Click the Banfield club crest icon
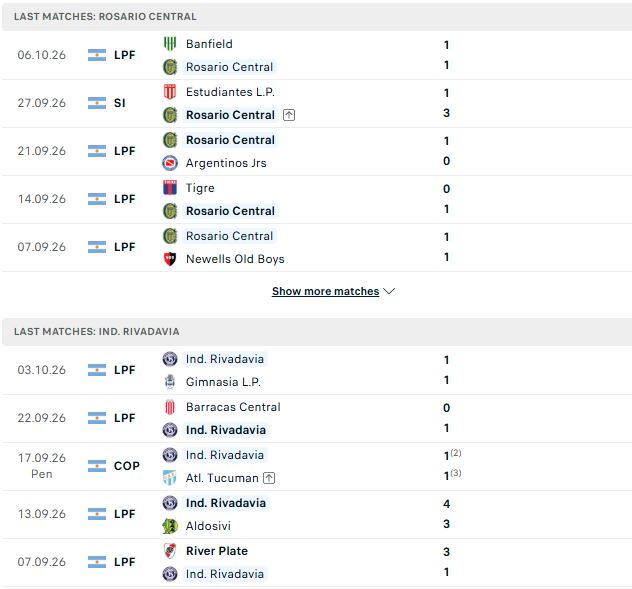 [170, 44]
